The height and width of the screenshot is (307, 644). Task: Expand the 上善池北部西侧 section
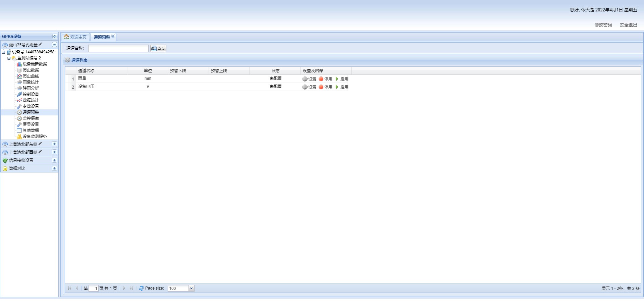(x=54, y=152)
